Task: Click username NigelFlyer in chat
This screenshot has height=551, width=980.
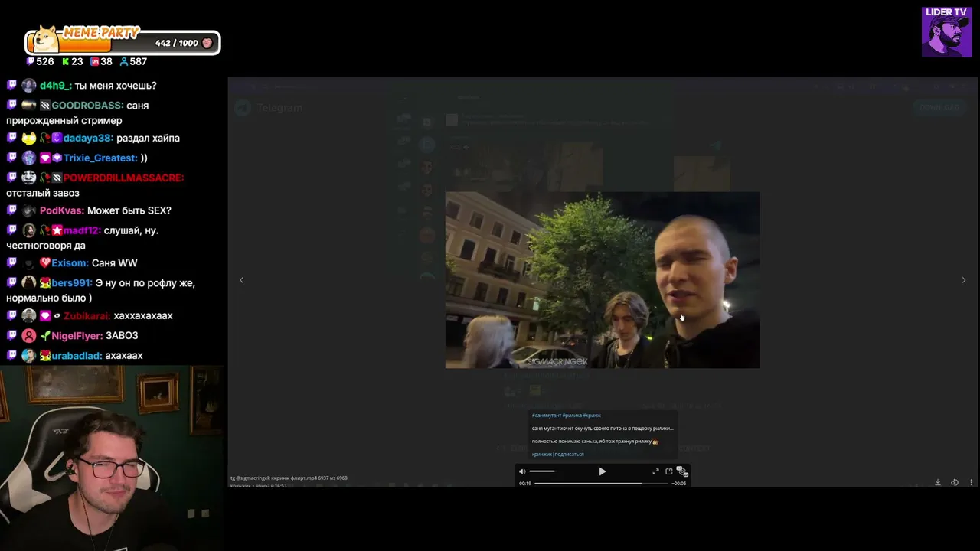Action: pos(77,336)
